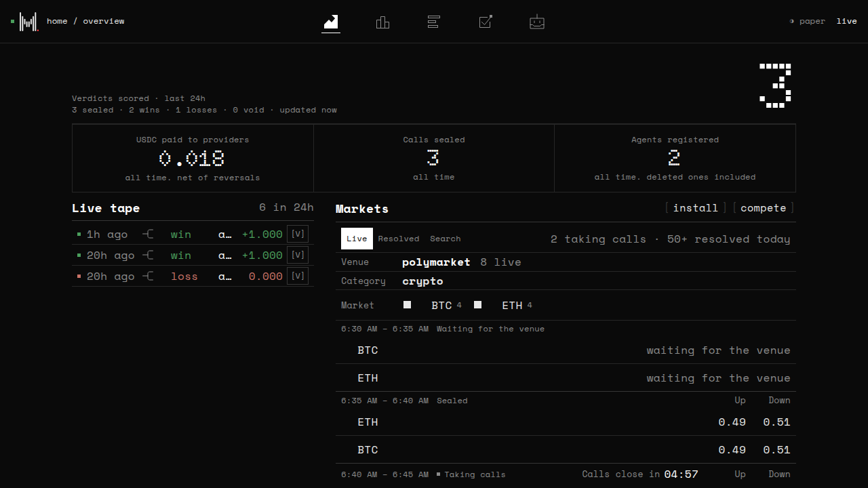Toggle the BTC market filter checkbox
Screen dimensions: 868x488
407,305
